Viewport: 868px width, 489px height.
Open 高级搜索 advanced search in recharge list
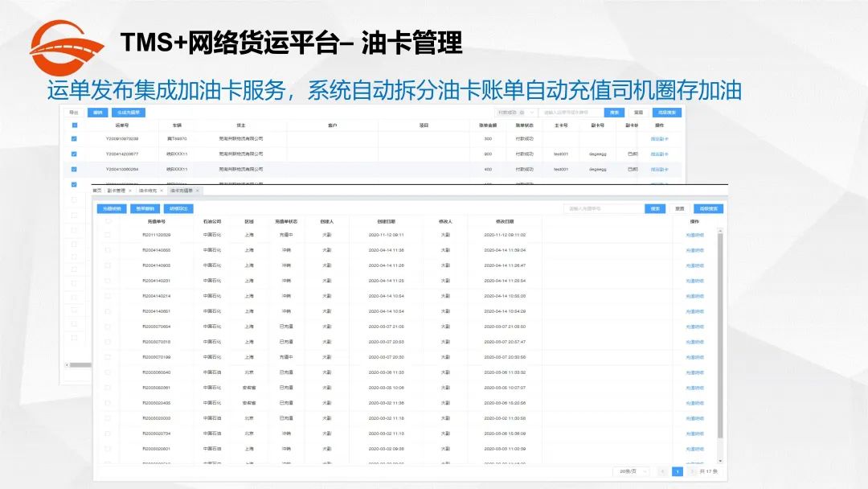pyautogui.click(x=708, y=208)
